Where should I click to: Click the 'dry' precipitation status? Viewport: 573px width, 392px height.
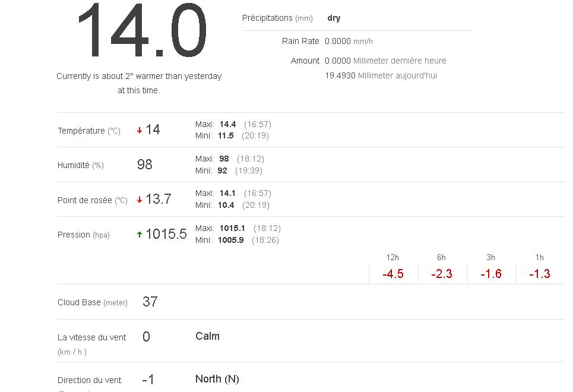(334, 18)
